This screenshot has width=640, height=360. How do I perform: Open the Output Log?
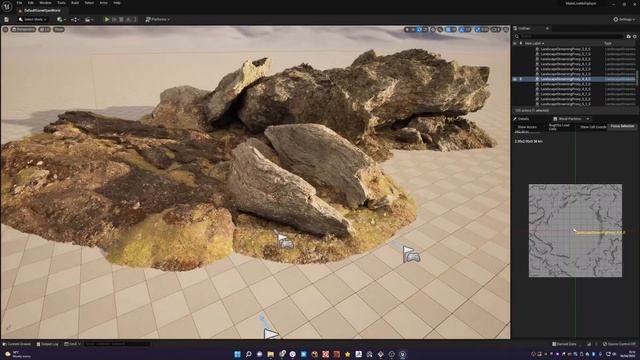pos(47,344)
